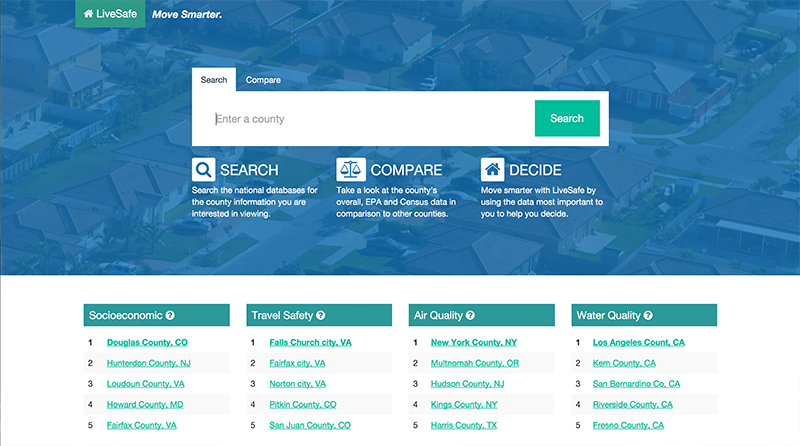Open San Bernardino Co, CA link
Viewport: 800px width, 446px height.
coord(636,384)
